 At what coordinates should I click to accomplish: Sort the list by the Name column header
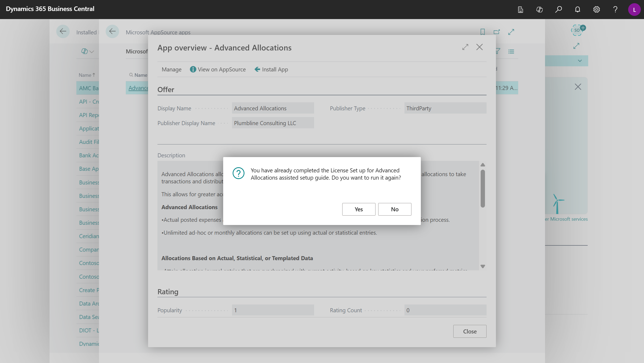click(86, 75)
